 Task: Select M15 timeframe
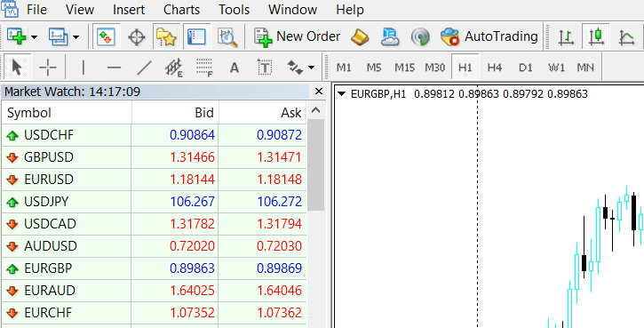[404, 67]
